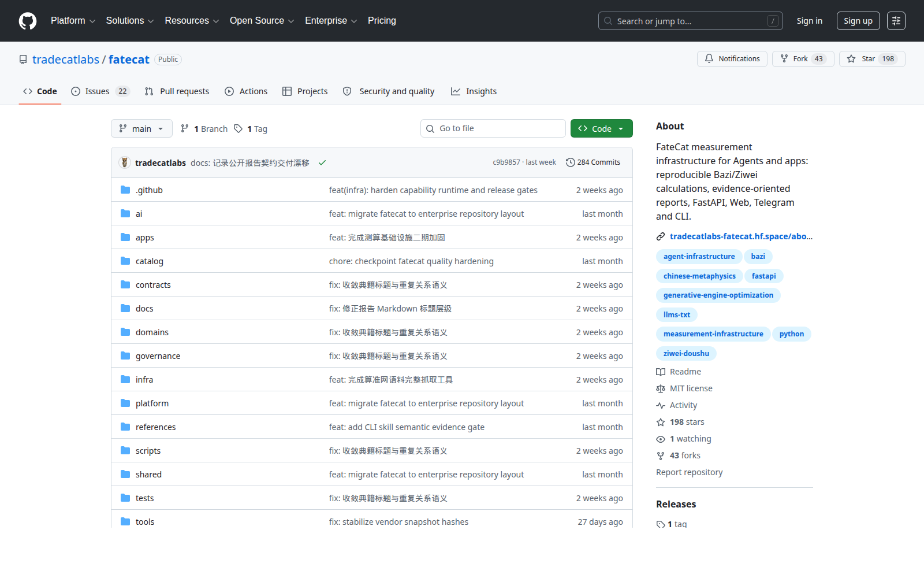Open the 284 Commits history
924x578 pixels.
(593, 162)
